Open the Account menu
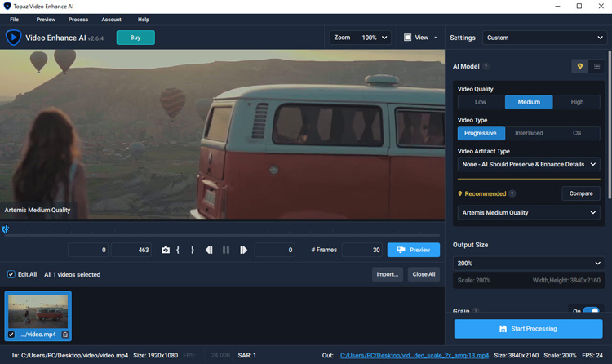Screen dimensions: 612x364 pos(111,20)
